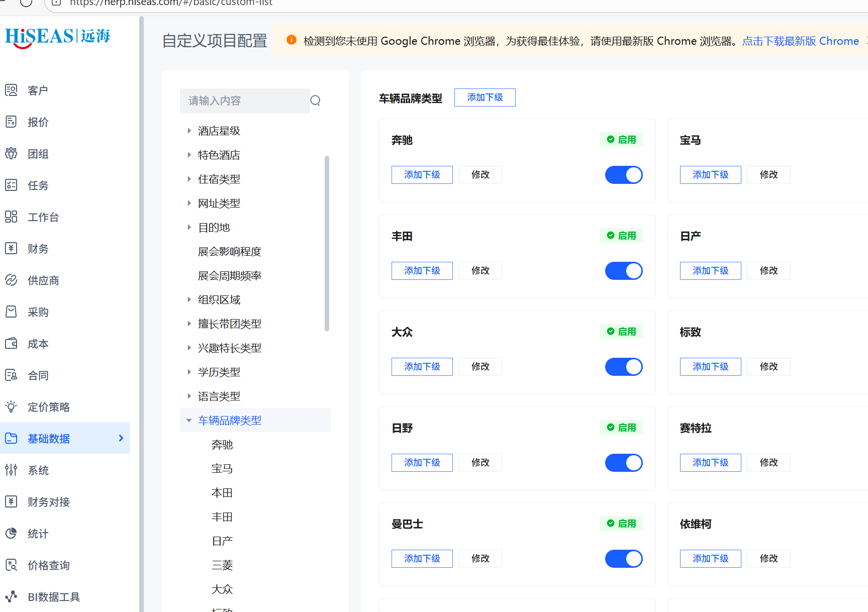Image resolution: width=868 pixels, height=612 pixels.
Task: Expand the 目的地 tree arrow
Action: click(189, 227)
